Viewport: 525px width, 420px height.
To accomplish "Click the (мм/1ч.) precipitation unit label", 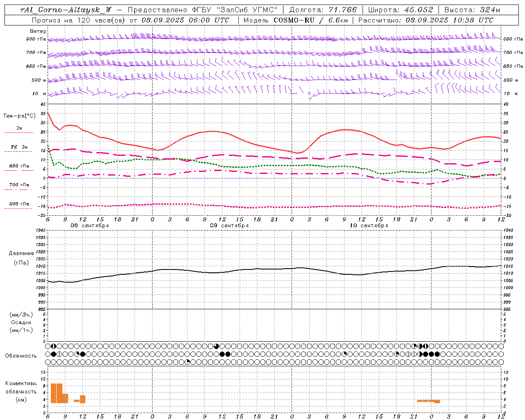I will pyautogui.click(x=21, y=330).
